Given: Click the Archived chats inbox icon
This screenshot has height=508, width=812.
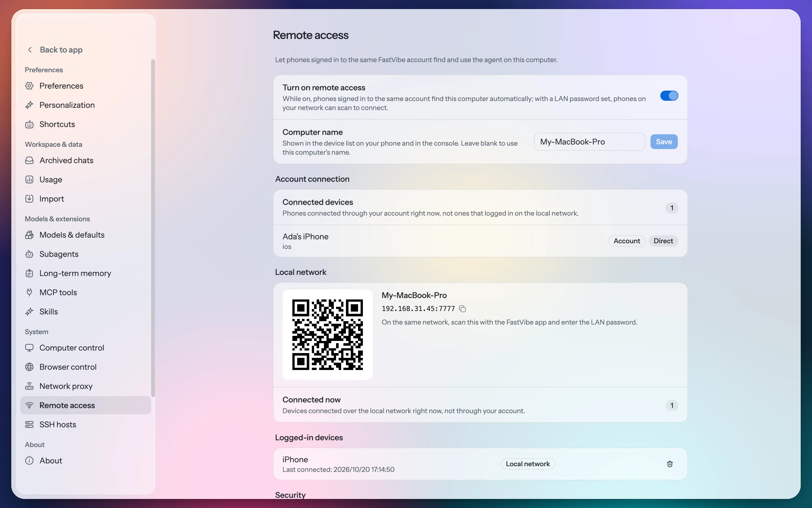Looking at the screenshot, I should pos(30,160).
